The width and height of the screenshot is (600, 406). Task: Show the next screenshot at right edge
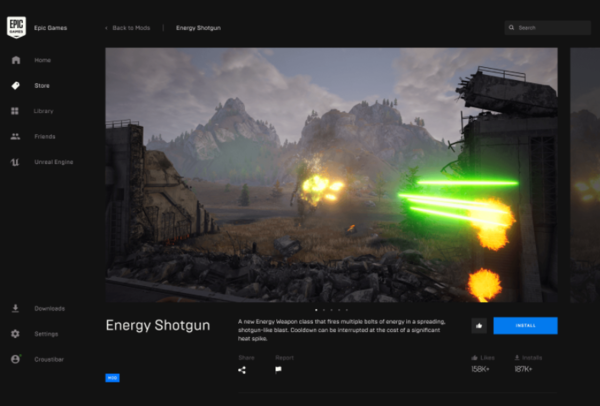pyautogui.click(x=585, y=175)
